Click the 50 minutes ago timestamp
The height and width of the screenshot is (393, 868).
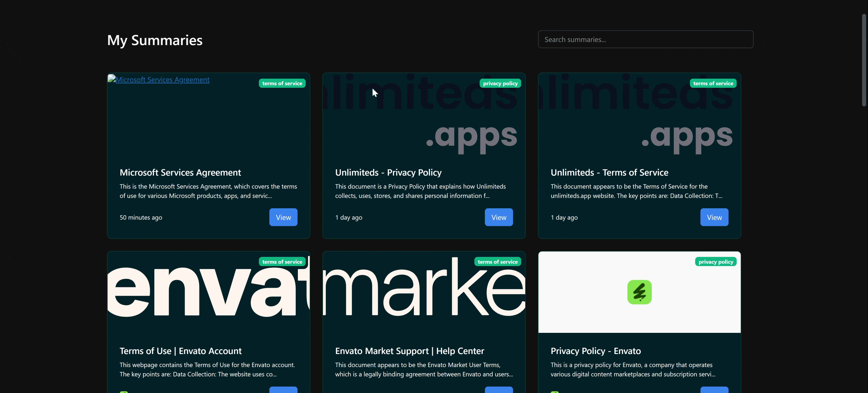pos(141,218)
